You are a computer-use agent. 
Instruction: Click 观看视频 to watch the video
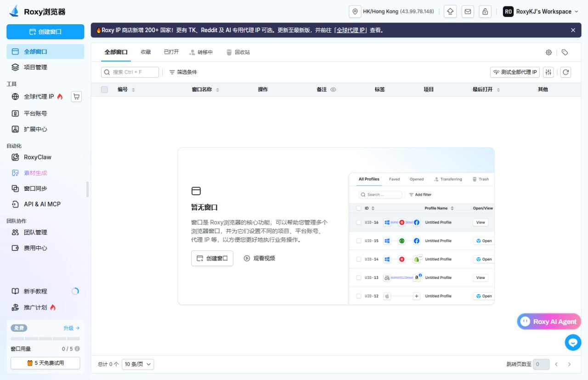[x=259, y=258]
